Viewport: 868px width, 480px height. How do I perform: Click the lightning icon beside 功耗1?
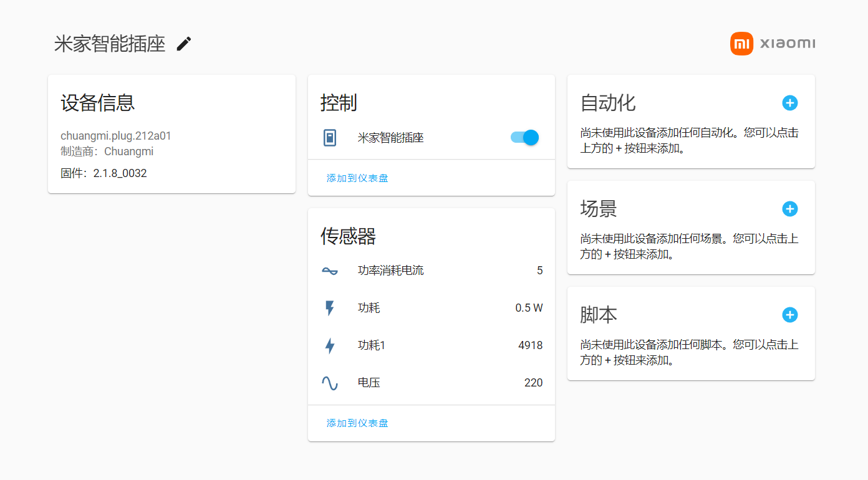[330, 345]
